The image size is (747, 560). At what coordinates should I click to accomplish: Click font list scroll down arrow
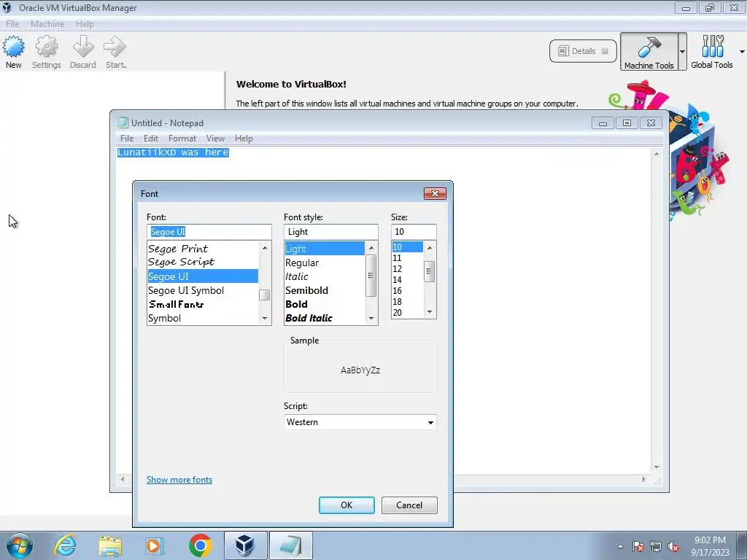(265, 319)
